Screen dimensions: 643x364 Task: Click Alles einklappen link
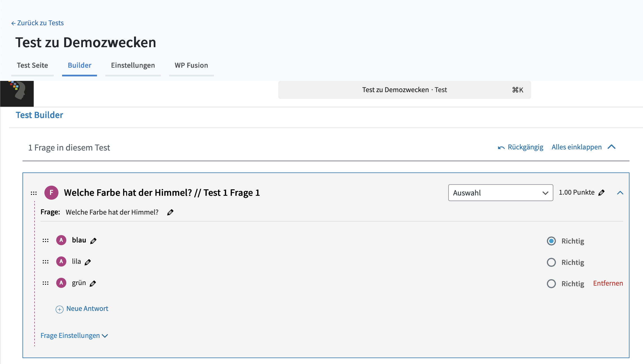[x=577, y=147]
